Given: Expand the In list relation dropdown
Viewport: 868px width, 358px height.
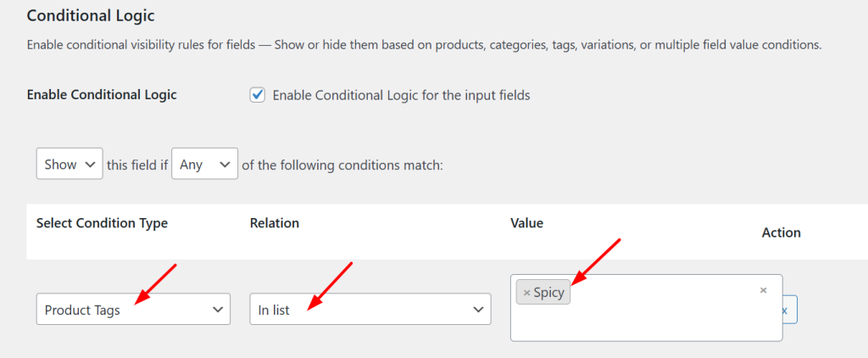Looking at the screenshot, I should [x=370, y=310].
